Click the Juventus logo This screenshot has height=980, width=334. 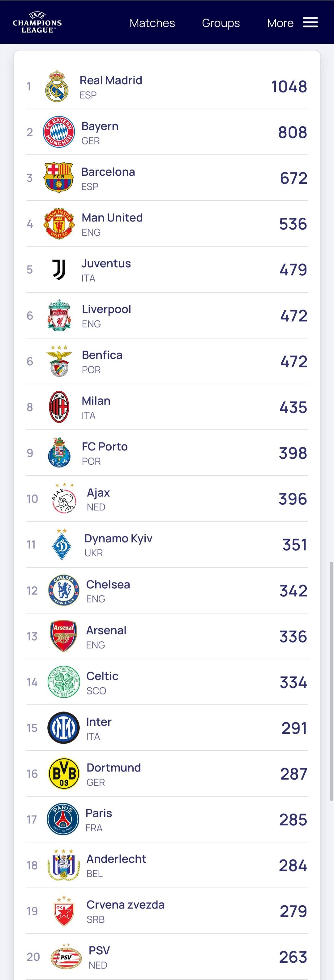point(59,269)
